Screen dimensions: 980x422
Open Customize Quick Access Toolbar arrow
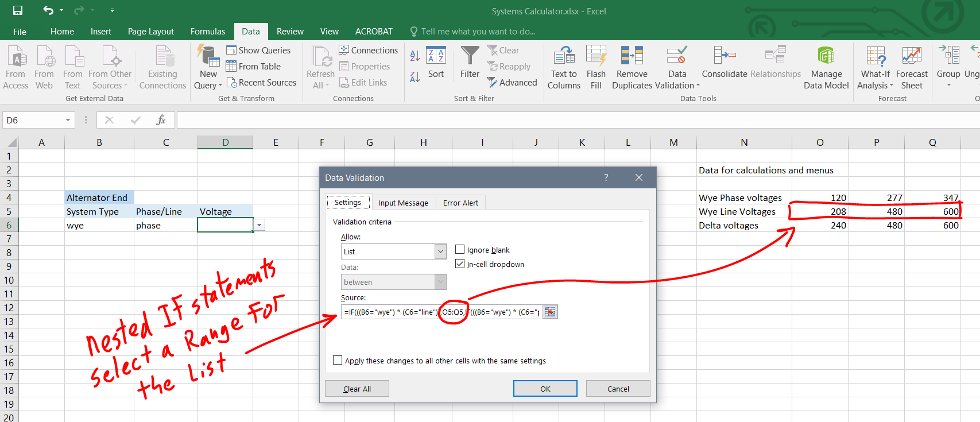(x=112, y=10)
